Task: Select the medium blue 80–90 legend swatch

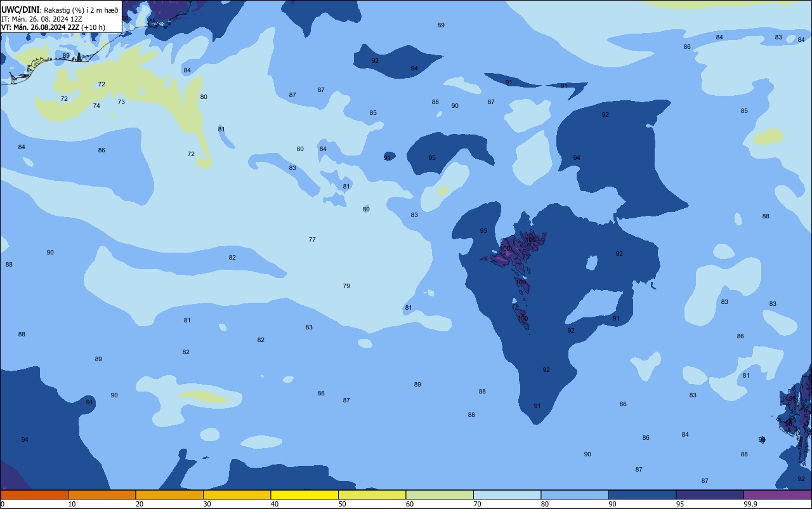Action: point(575,494)
